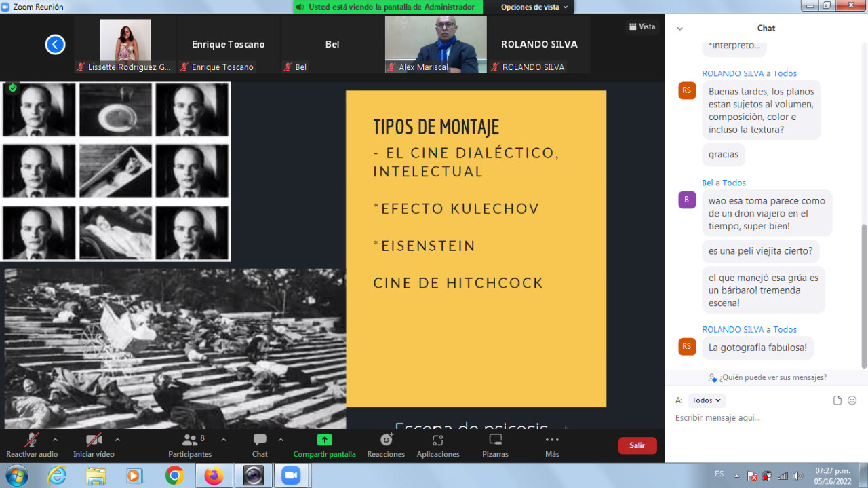Change layout with the Vista button
Image resolution: width=868 pixels, height=488 pixels.
pos(642,26)
